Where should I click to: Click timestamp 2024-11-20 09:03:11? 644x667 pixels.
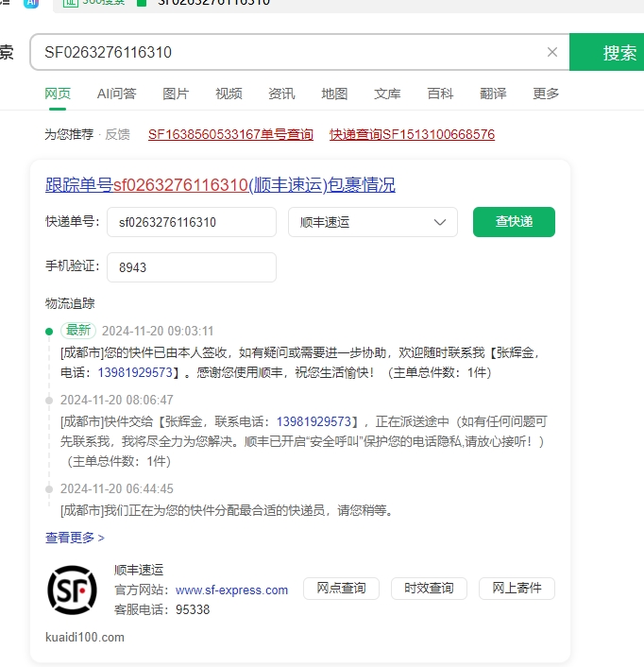click(x=158, y=331)
